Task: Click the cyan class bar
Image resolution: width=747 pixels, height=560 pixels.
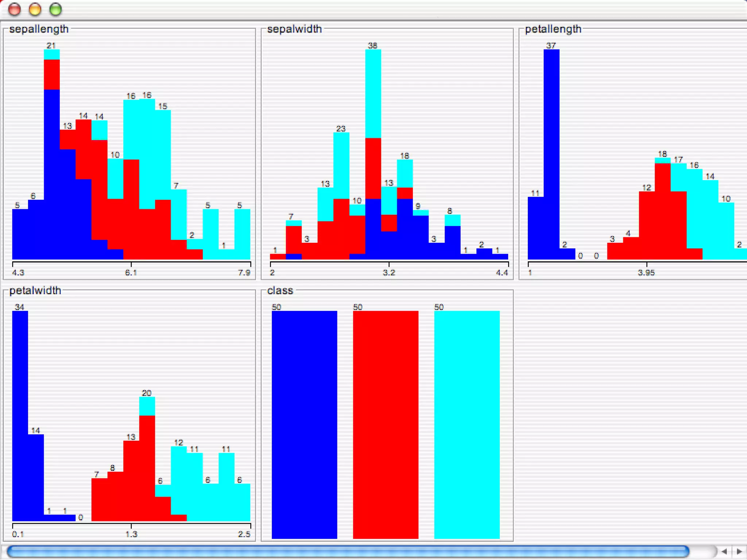Action: pyautogui.click(x=467, y=425)
